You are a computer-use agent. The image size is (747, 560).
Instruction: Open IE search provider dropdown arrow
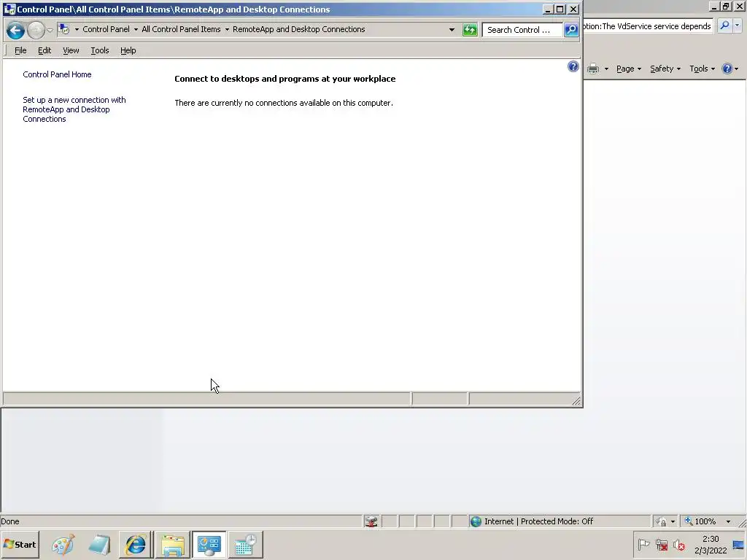pyautogui.click(x=738, y=26)
